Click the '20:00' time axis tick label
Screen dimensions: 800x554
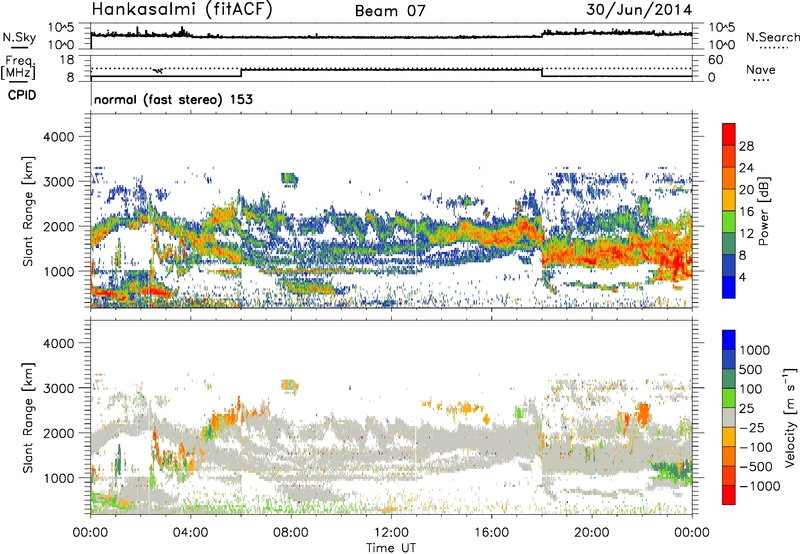tap(592, 533)
